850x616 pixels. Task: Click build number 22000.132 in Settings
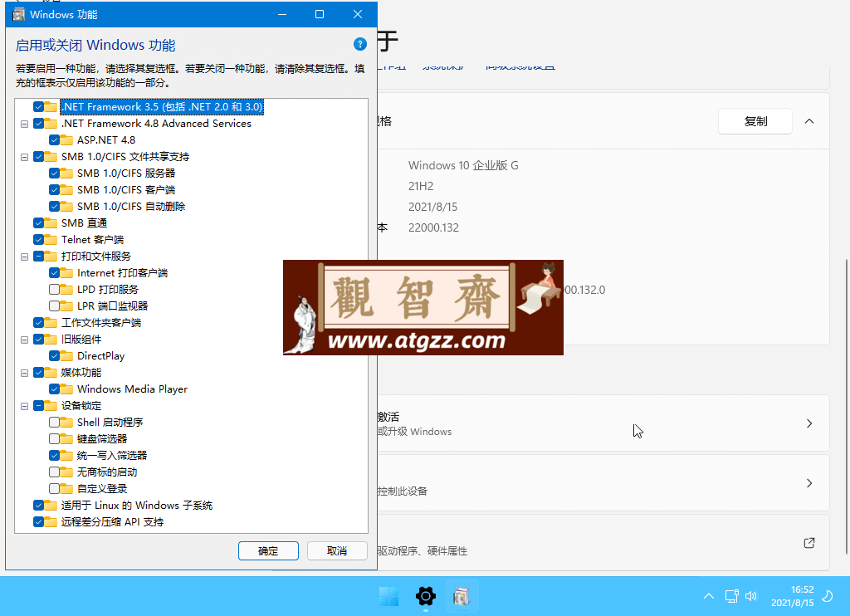[433, 227]
